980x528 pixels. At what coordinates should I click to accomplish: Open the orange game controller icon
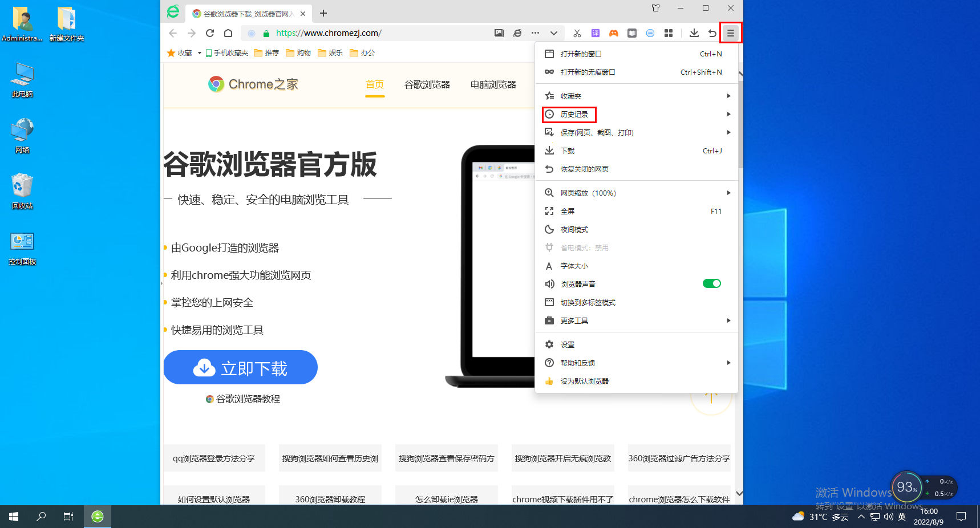pyautogui.click(x=614, y=33)
